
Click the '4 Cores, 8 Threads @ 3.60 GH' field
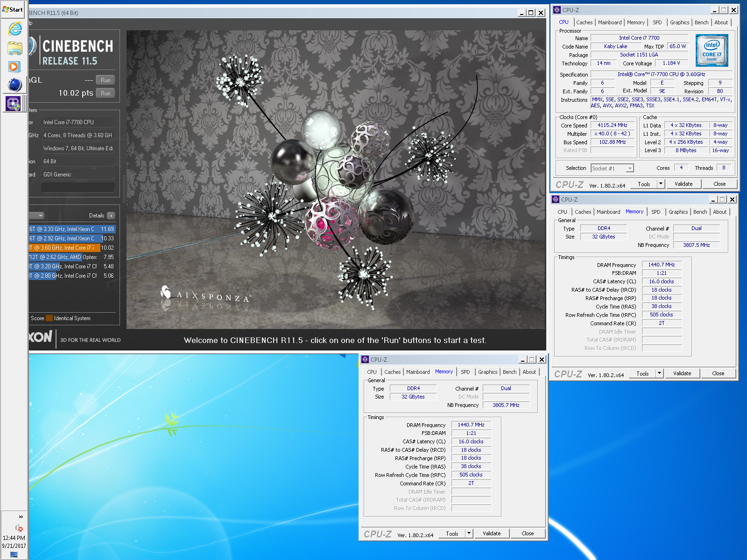pyautogui.click(x=78, y=135)
